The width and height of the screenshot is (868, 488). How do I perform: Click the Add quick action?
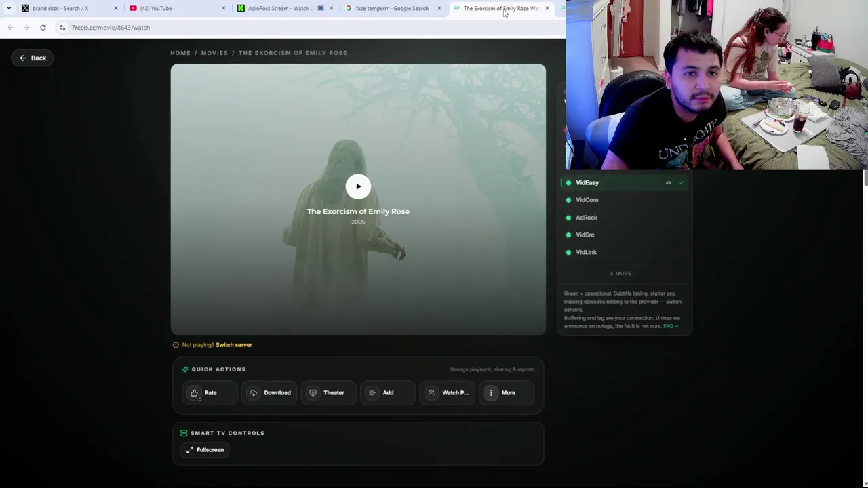click(388, 392)
